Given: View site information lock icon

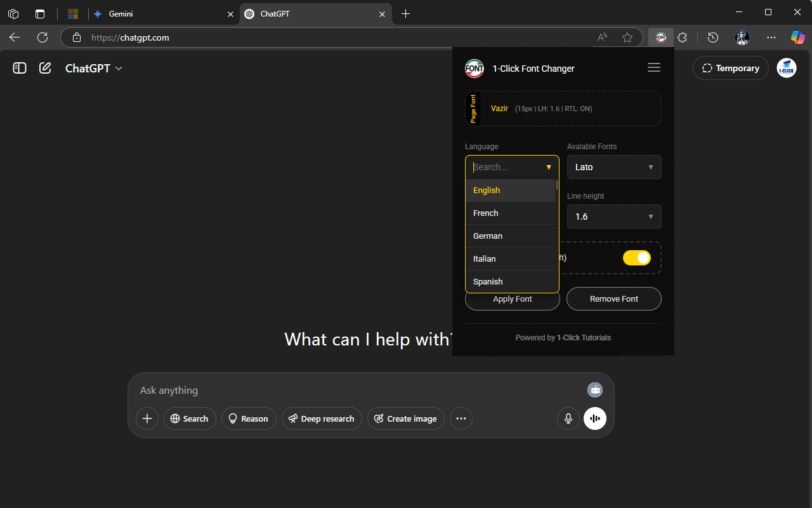Looking at the screenshot, I should [77, 37].
